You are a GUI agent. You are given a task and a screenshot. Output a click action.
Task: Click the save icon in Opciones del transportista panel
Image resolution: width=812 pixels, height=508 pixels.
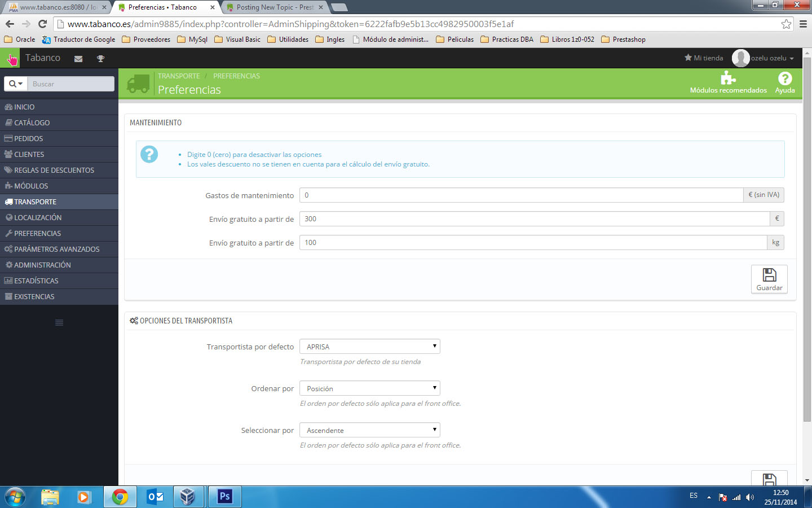769,479
